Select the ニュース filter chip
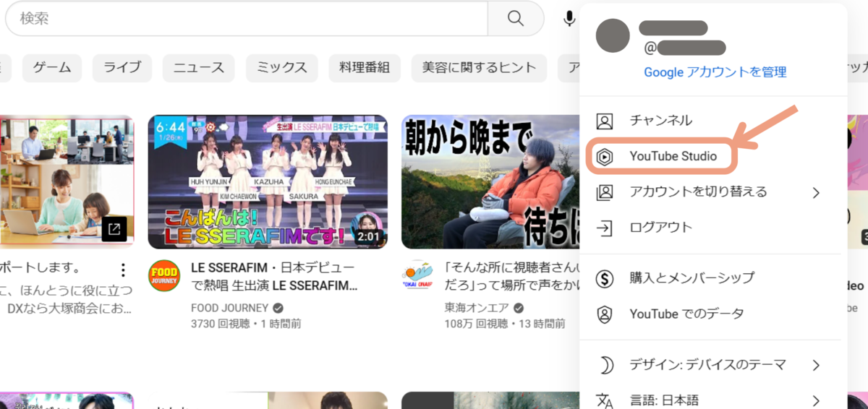 [x=199, y=68]
